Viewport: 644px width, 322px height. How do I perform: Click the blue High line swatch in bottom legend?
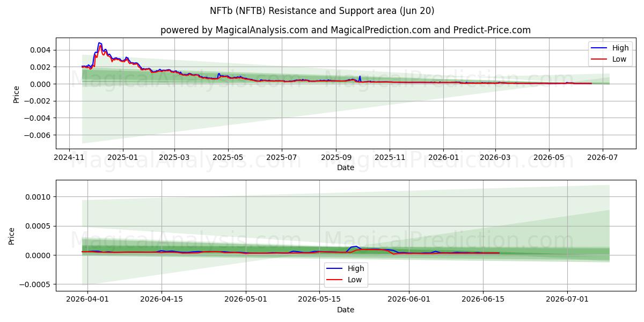[x=334, y=269]
